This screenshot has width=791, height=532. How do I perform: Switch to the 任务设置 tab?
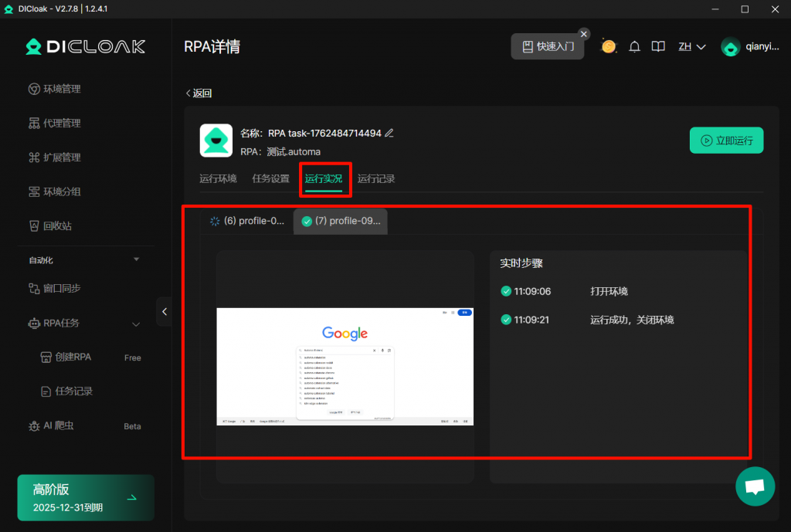(x=270, y=179)
